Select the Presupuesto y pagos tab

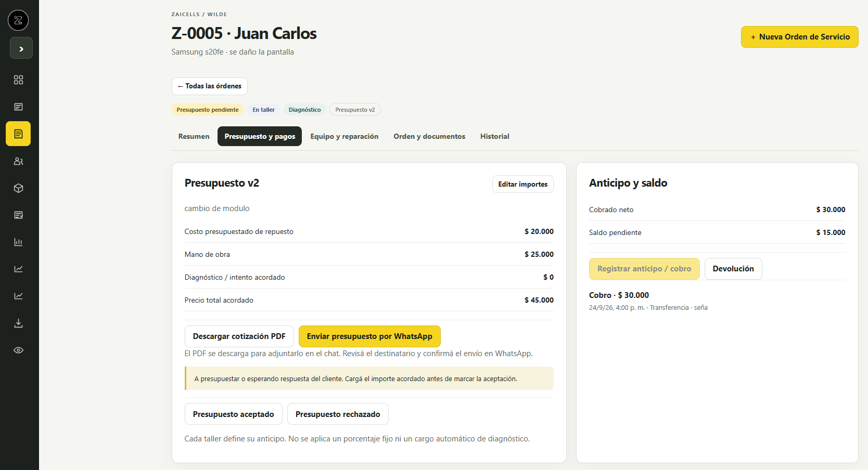(x=260, y=136)
